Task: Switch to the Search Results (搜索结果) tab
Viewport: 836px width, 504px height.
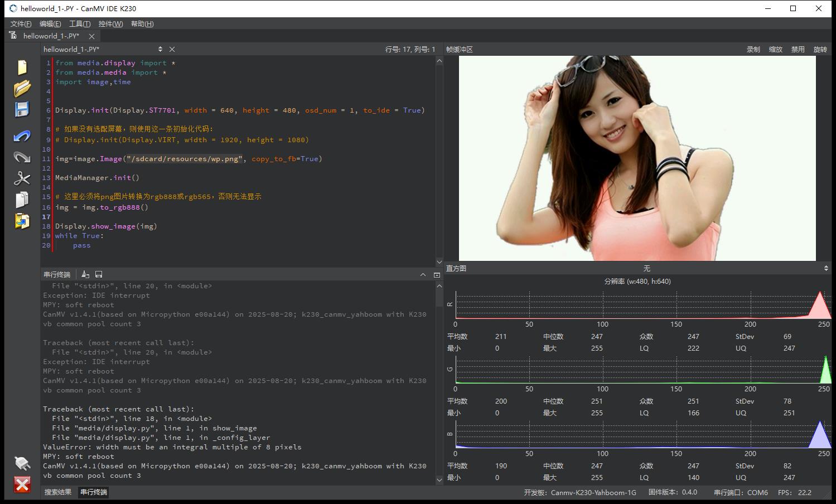Action: [58, 492]
